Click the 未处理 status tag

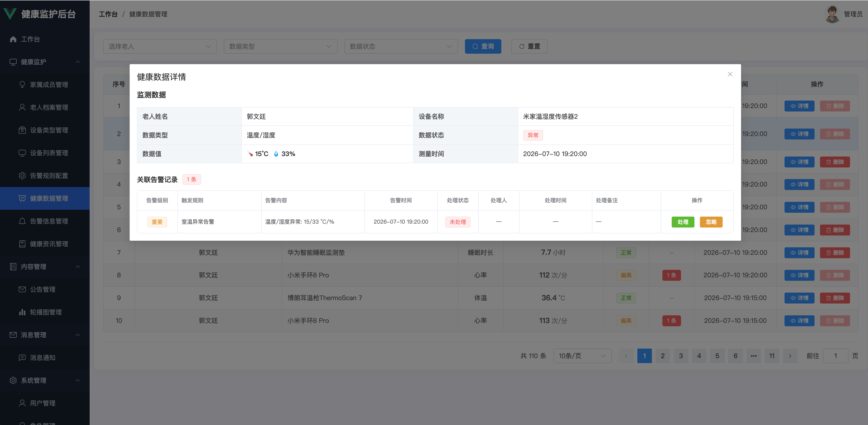tap(458, 222)
